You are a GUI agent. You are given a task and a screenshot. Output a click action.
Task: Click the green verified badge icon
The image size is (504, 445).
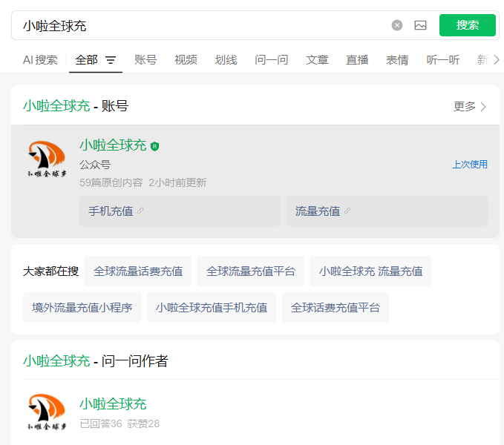coord(154,146)
